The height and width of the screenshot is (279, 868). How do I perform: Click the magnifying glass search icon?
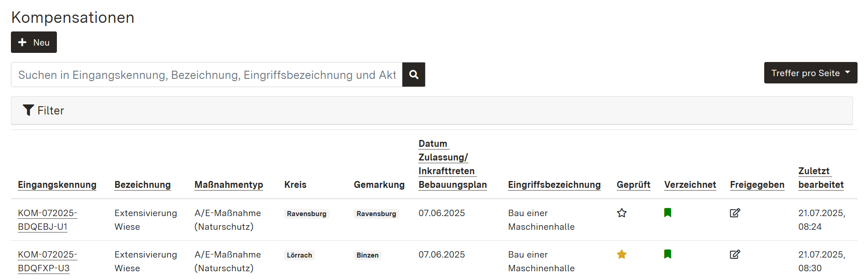(413, 74)
